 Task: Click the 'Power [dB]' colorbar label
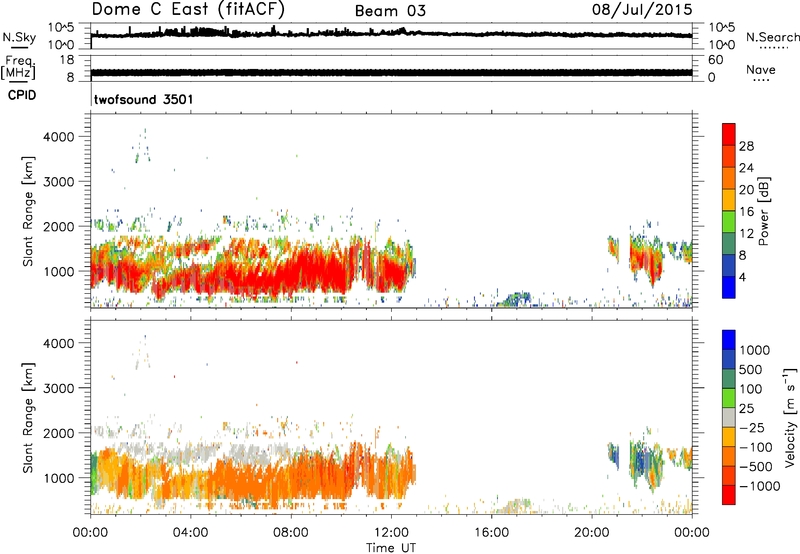pos(764,211)
